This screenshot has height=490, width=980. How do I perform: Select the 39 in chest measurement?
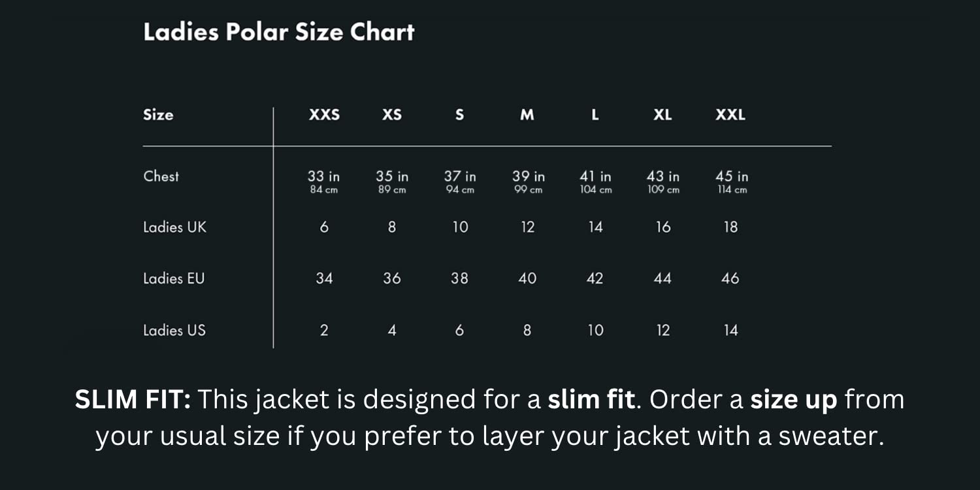click(528, 177)
